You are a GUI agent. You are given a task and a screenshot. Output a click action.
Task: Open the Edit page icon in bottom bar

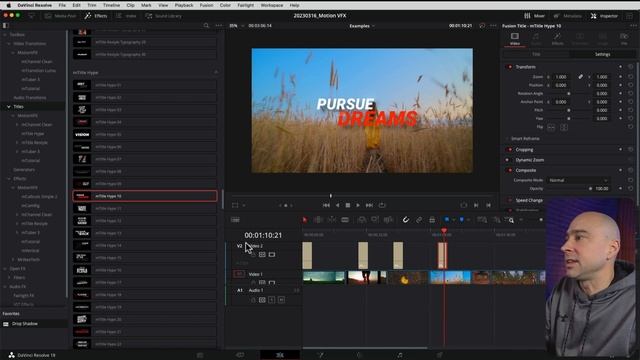click(x=280, y=355)
